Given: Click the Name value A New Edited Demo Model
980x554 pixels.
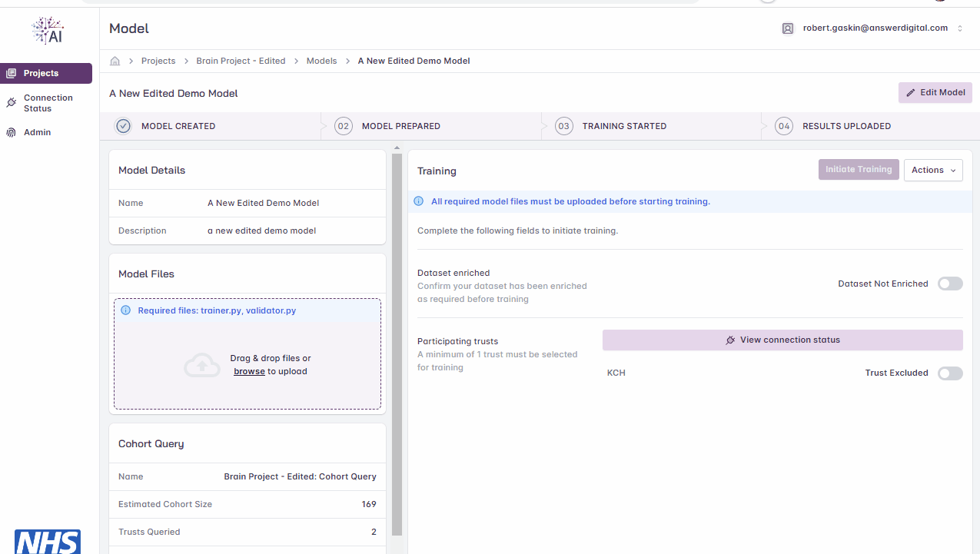Looking at the screenshot, I should (x=264, y=203).
